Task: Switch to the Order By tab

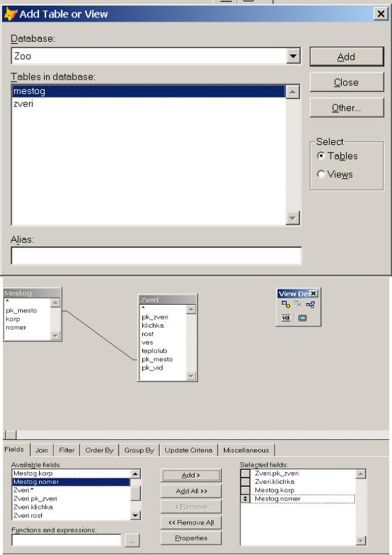Action: pos(100,450)
